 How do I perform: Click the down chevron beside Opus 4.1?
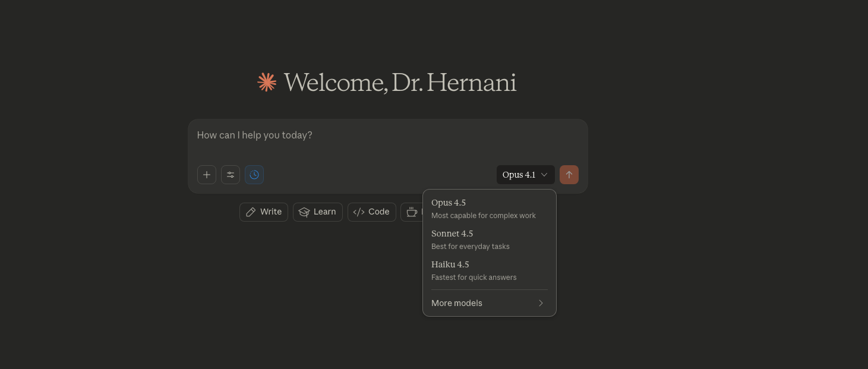point(544,175)
